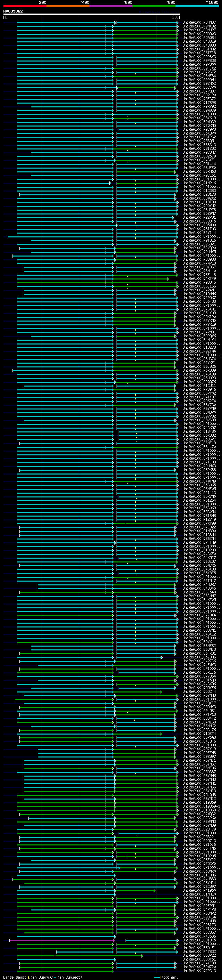The width and height of the screenshot is (222, 980).
Task: Click the purple ~60% identity legend segment
Action: [111, 6]
